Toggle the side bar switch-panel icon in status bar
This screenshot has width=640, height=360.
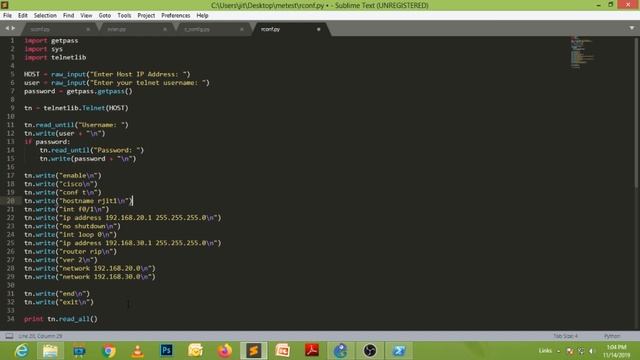click(x=9, y=336)
